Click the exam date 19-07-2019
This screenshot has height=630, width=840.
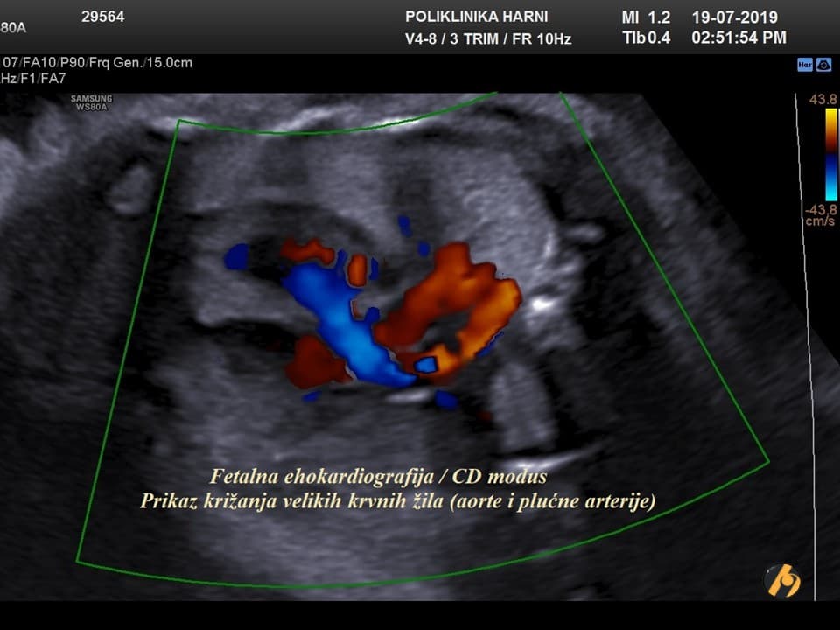pos(734,17)
